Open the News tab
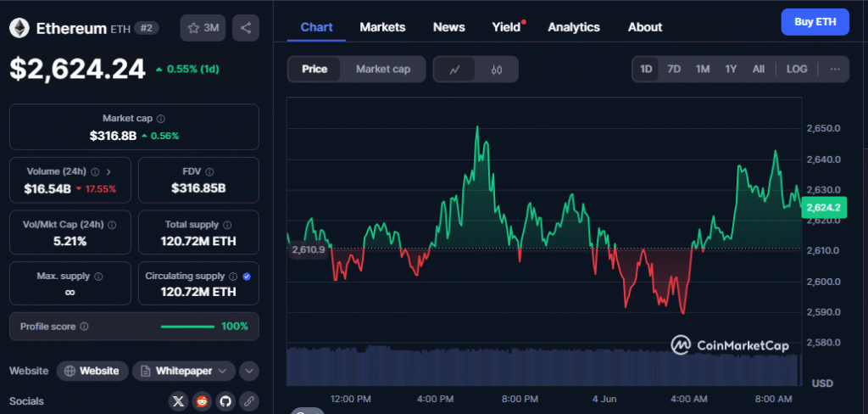 point(449,26)
